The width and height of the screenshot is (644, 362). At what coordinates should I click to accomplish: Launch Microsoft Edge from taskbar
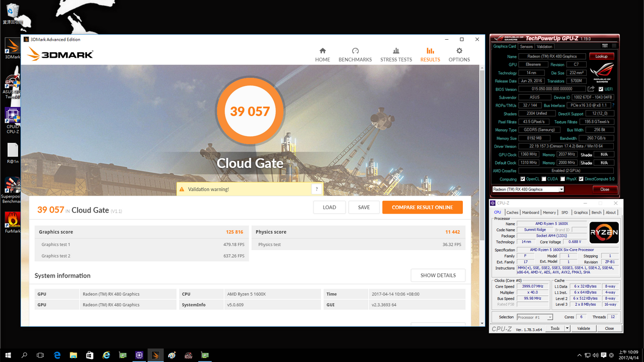[x=57, y=355]
